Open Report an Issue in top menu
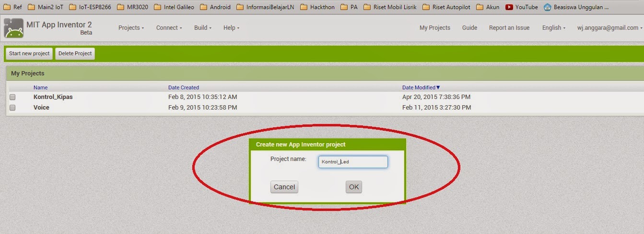644x234 pixels. tap(509, 28)
